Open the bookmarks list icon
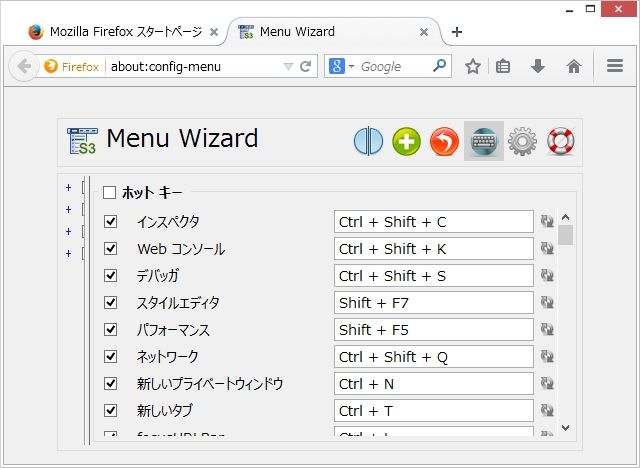The width and height of the screenshot is (640, 468). [502, 66]
